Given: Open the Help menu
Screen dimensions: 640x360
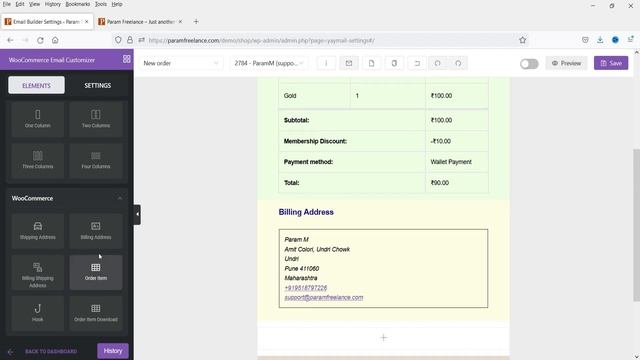Looking at the screenshot, I should 117,4.
